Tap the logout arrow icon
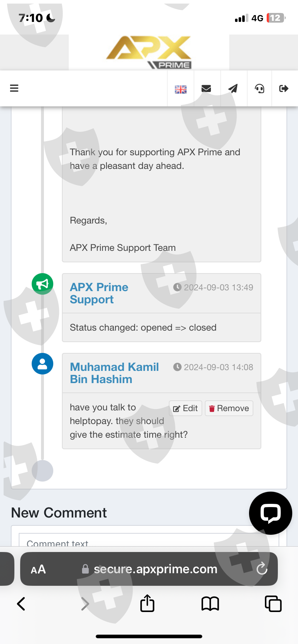Viewport: 298px width, 644px height. click(x=284, y=88)
